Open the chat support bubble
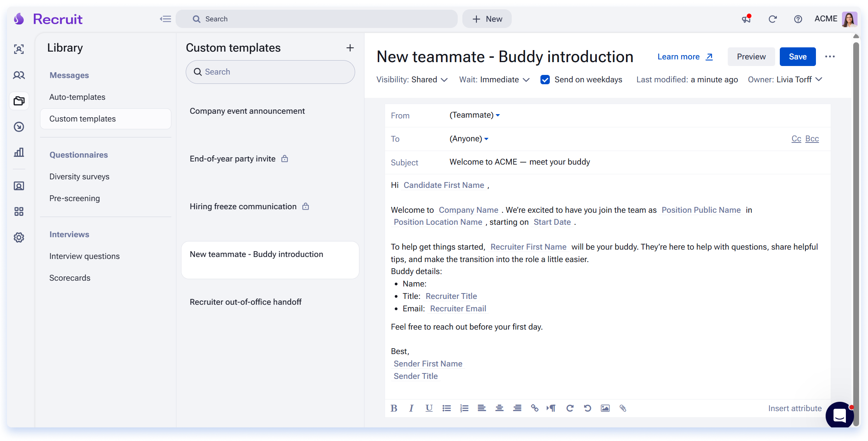Viewport: 868px width, 441px height. click(840, 415)
